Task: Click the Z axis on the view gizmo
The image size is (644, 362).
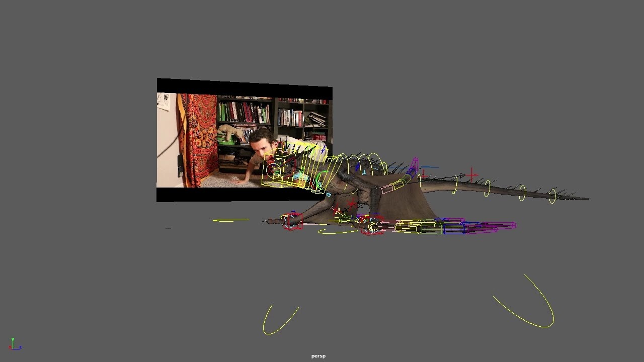Action: coord(20,347)
